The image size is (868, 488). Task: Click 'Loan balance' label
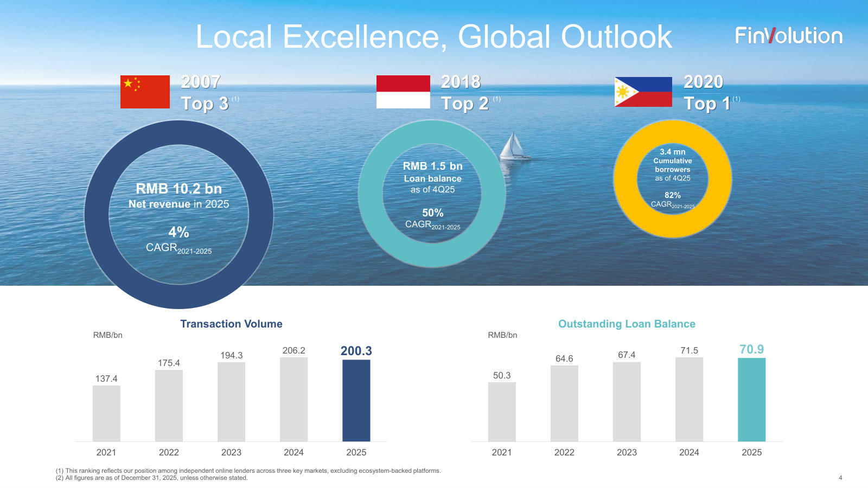[432, 179]
